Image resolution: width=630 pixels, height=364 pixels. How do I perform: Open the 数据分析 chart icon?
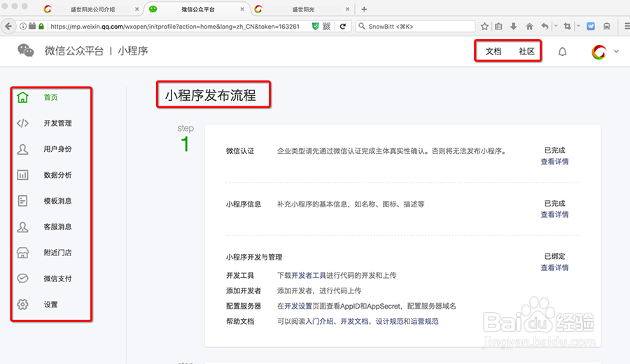[22, 175]
